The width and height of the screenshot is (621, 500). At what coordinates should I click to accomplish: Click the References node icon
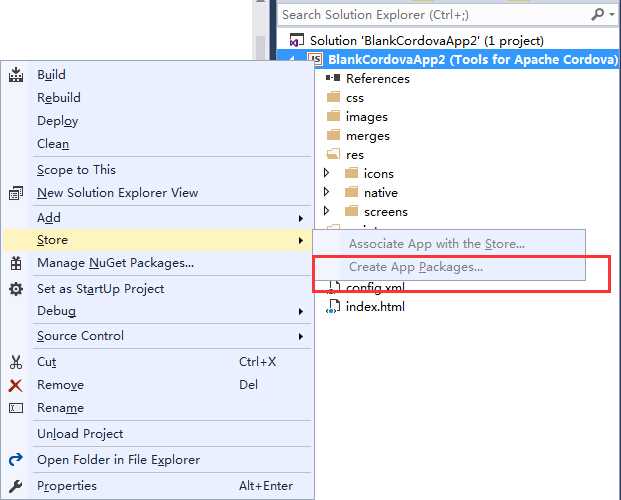click(333, 78)
